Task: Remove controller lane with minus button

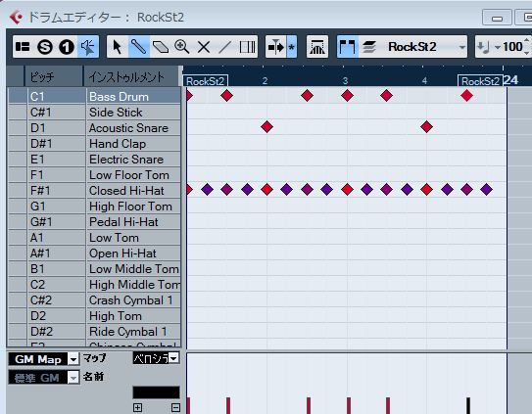Action: pos(175,407)
